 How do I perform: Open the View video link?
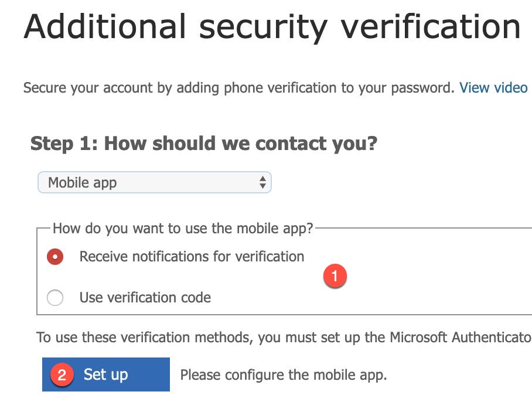point(493,88)
